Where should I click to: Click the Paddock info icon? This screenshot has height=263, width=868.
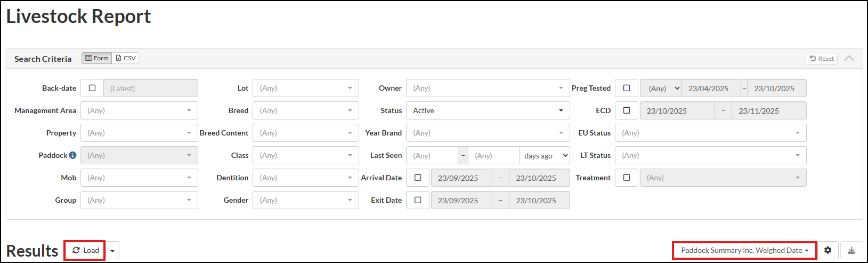(x=73, y=155)
